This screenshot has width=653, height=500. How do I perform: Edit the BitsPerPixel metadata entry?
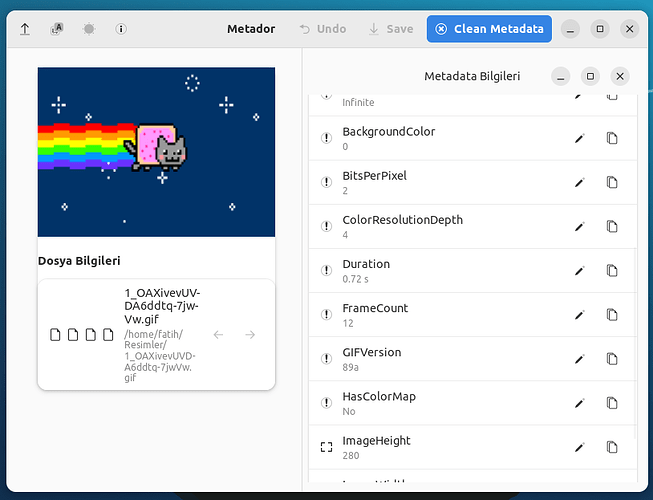coord(579,183)
